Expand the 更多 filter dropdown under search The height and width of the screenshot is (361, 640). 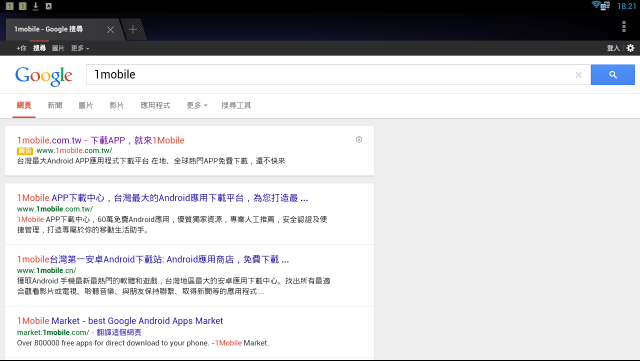197,105
